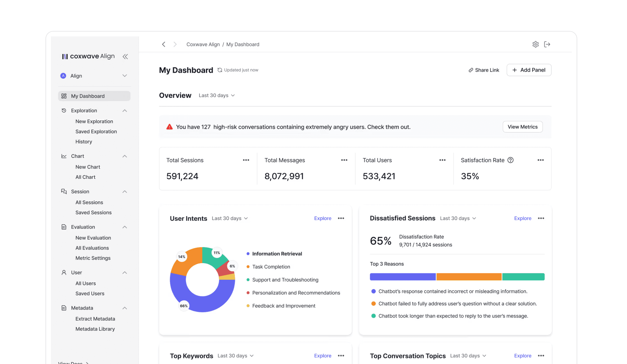Collapse the Metadata sidebar section
This screenshot has height=364, width=627.
pos(125,308)
